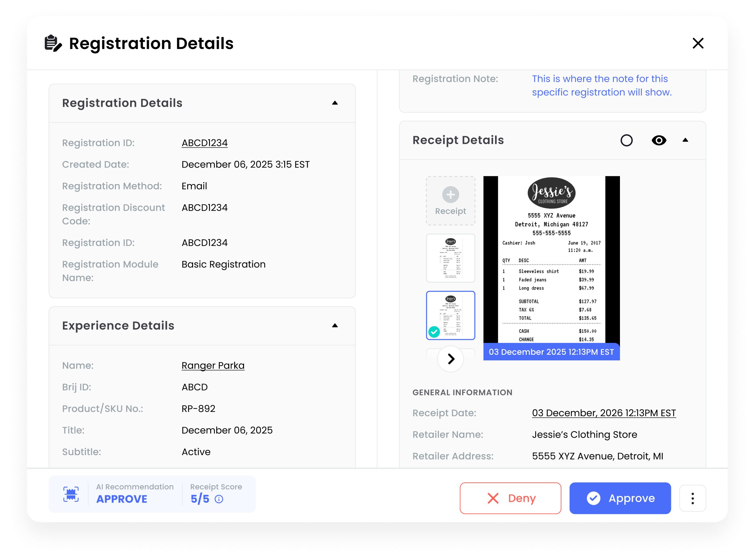Click the green checkmark on selected thumbnail

point(434,332)
